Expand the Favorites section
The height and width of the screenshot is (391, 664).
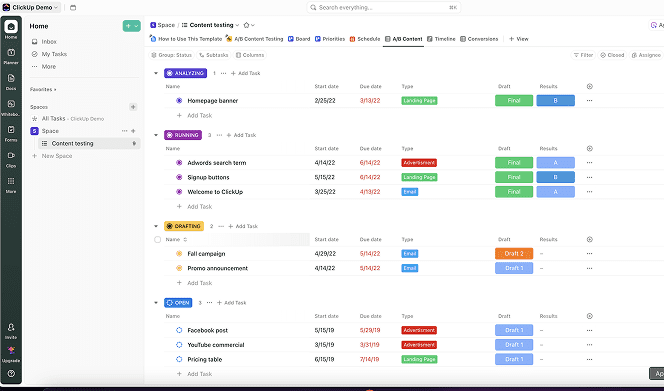click(x=43, y=89)
